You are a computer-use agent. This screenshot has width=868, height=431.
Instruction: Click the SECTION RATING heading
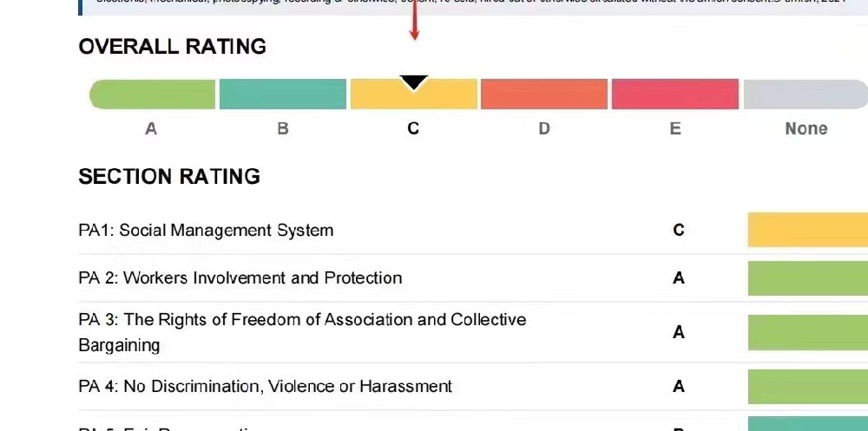pos(169,177)
